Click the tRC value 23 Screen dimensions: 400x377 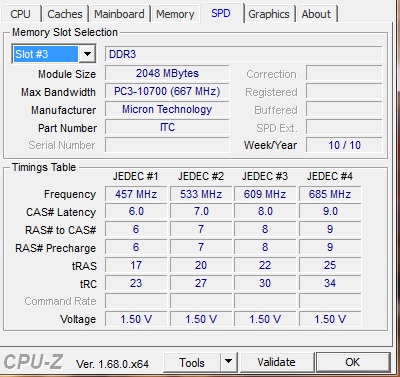pos(136,283)
